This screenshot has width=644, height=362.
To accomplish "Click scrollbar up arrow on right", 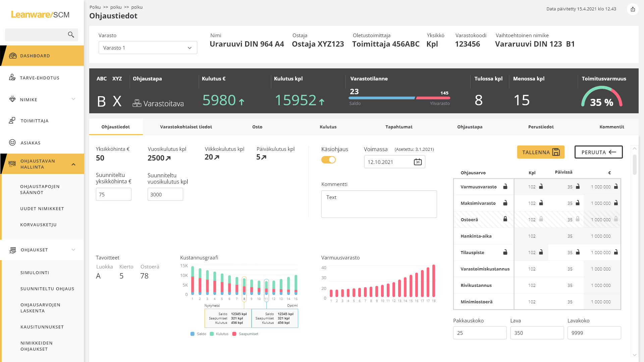I will [634, 148].
